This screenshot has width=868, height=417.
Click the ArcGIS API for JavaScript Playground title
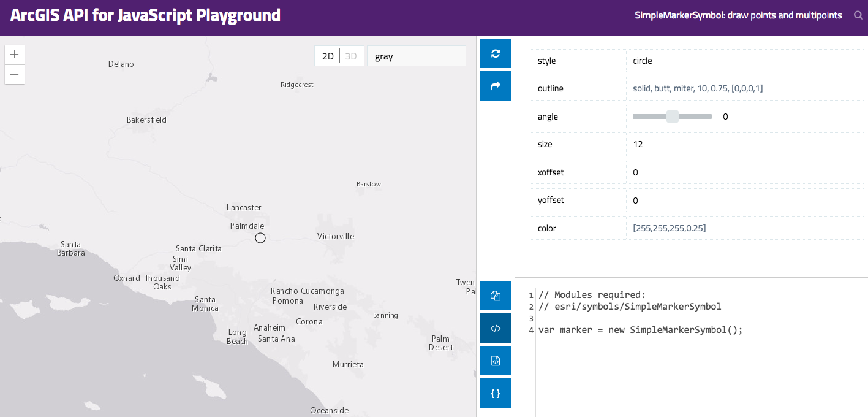point(145,15)
